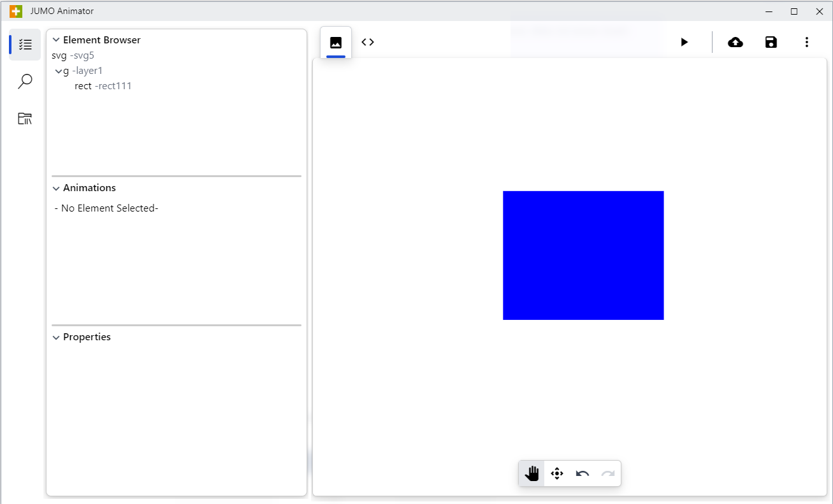Open the element list sidebar panel
Screen dimensions: 833x504
pos(25,45)
